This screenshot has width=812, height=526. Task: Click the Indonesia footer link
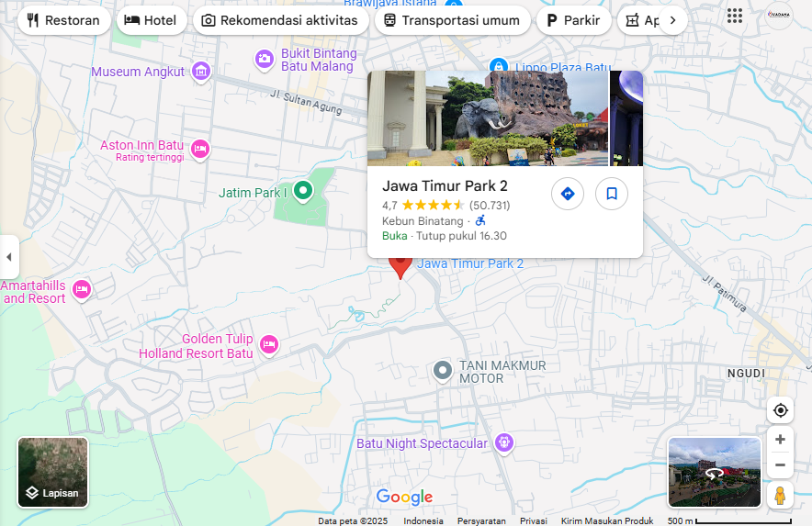coord(423,520)
